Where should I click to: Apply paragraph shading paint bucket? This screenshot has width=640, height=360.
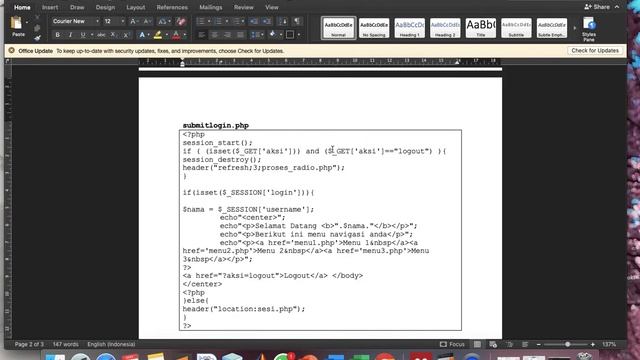273,35
